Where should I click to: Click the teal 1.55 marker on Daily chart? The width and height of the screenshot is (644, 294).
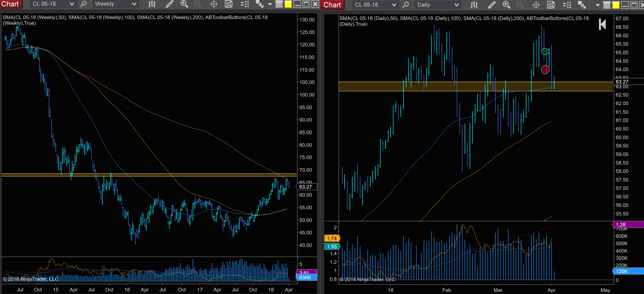pyautogui.click(x=332, y=246)
